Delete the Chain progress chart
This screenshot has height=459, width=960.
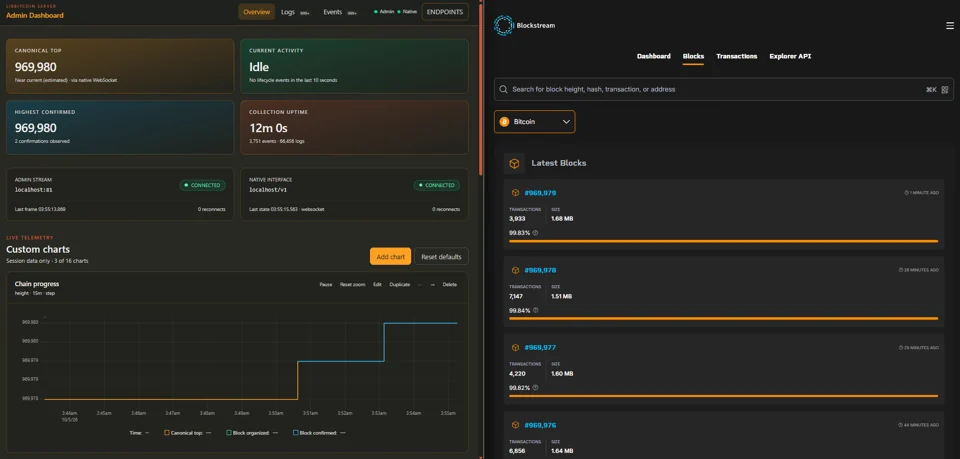449,285
